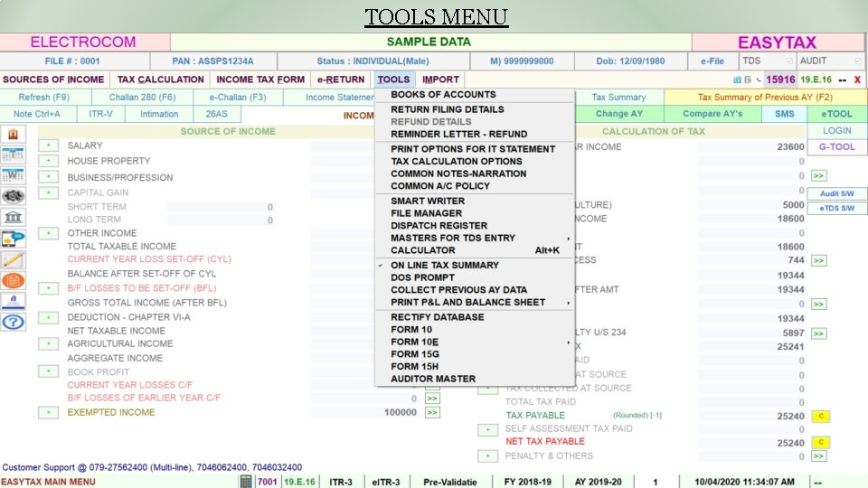The height and width of the screenshot is (488, 868).
Task: Click the G-TOOL button
Action: (x=837, y=147)
